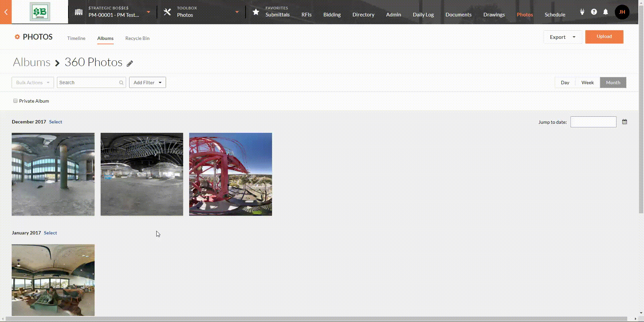This screenshot has width=644, height=322.
Task: Switch view grouping to Day
Action: [x=565, y=83]
